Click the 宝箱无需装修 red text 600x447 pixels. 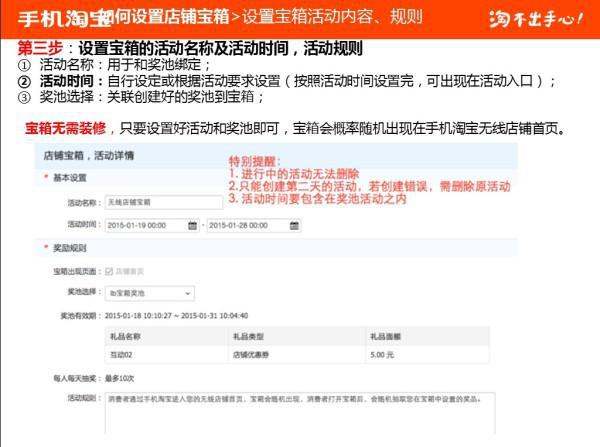tap(65, 128)
